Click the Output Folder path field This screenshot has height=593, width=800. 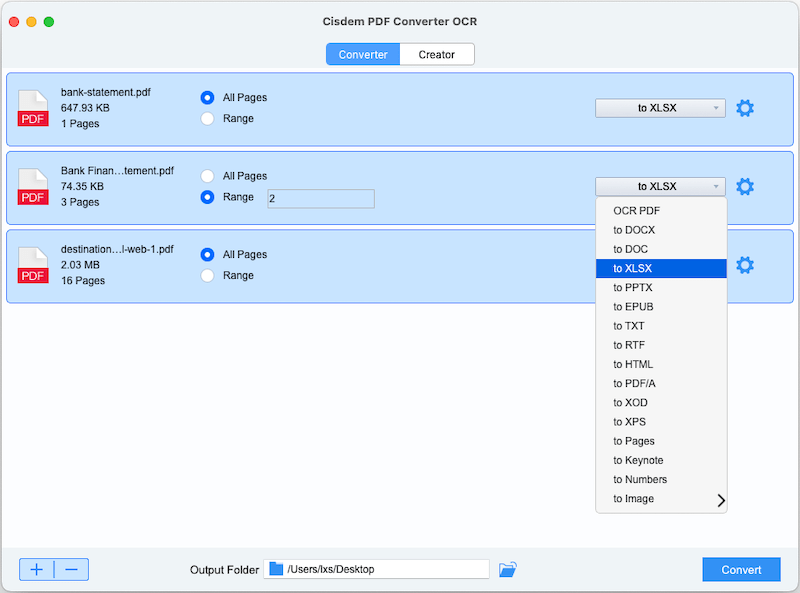pyautogui.click(x=377, y=569)
